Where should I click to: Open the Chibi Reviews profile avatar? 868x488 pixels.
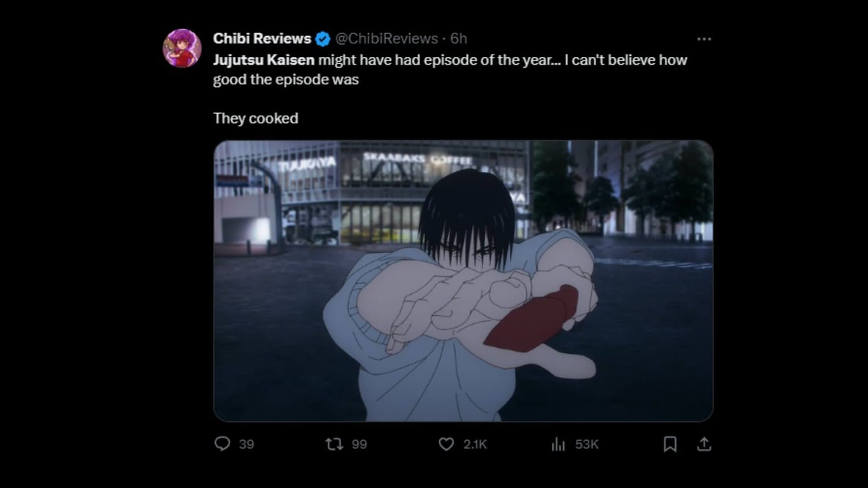coord(182,48)
